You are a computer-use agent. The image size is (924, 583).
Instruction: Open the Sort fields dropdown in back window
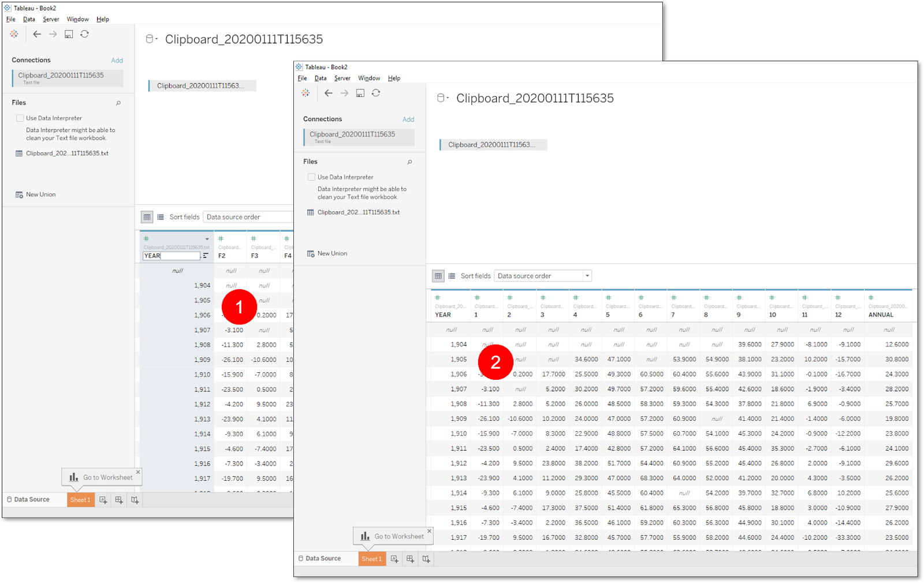click(248, 217)
